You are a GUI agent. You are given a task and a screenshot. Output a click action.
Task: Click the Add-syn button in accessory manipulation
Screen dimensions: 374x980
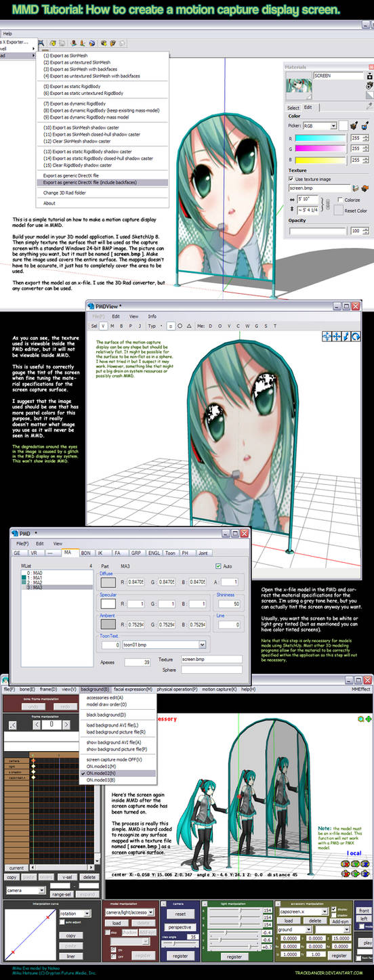pyautogui.click(x=339, y=921)
